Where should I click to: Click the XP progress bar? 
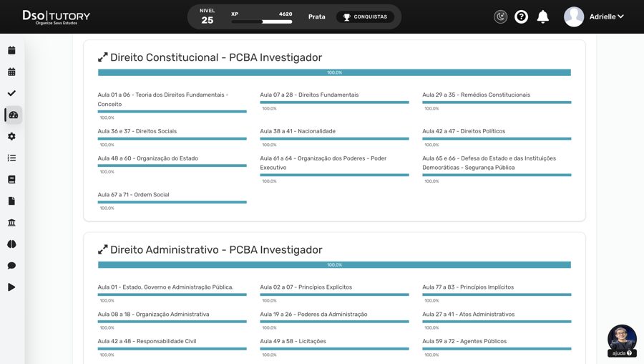(262, 21)
